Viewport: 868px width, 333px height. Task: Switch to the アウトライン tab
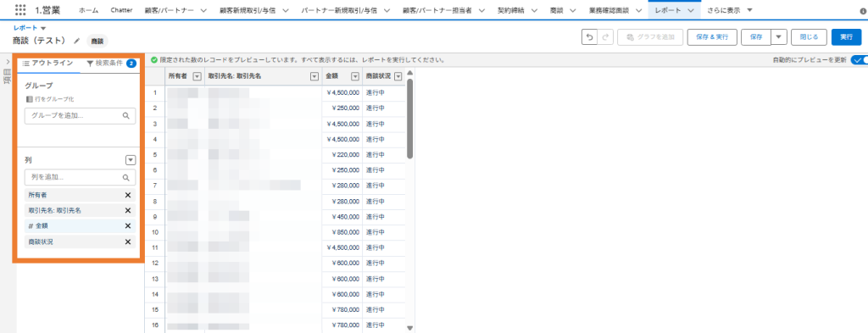(x=48, y=63)
